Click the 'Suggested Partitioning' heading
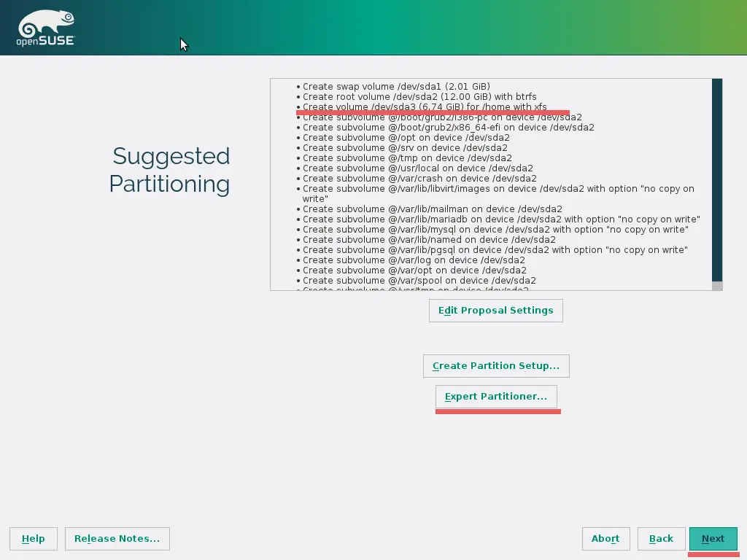The height and width of the screenshot is (560, 747). (170, 170)
